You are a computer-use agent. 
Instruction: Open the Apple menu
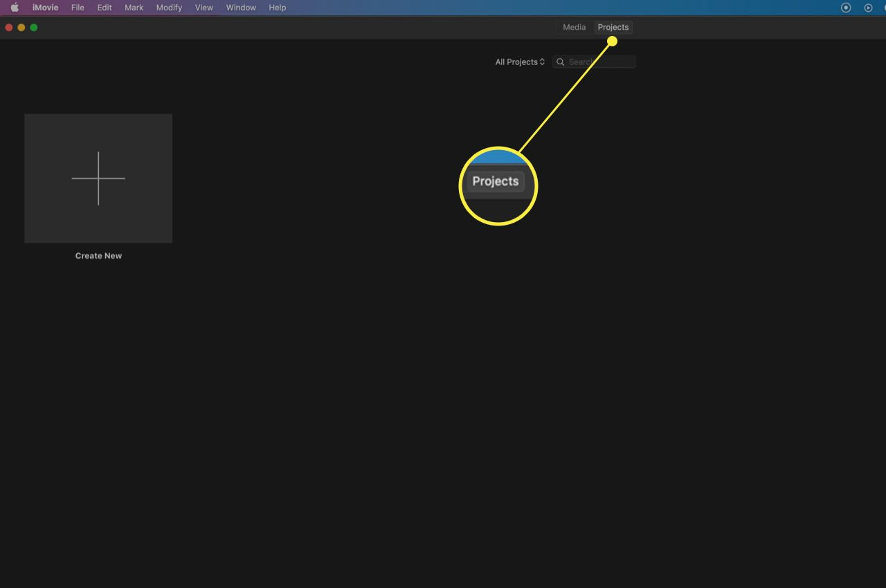point(13,8)
